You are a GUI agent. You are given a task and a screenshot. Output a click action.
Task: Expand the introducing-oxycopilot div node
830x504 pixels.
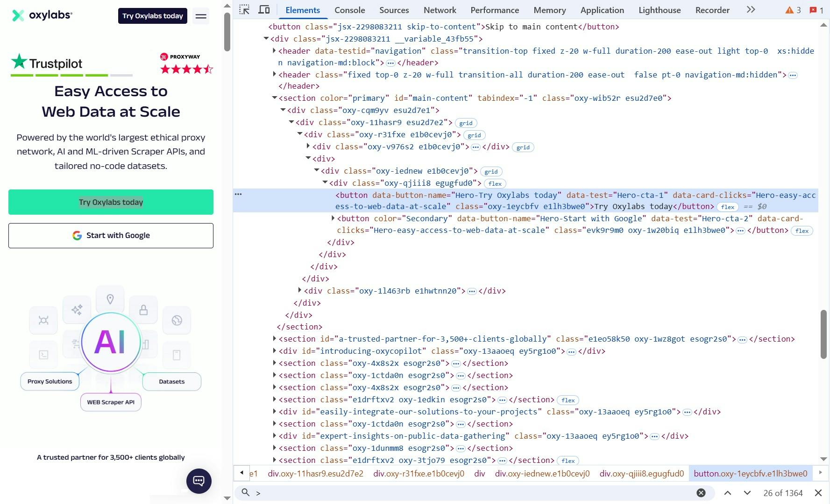275,351
